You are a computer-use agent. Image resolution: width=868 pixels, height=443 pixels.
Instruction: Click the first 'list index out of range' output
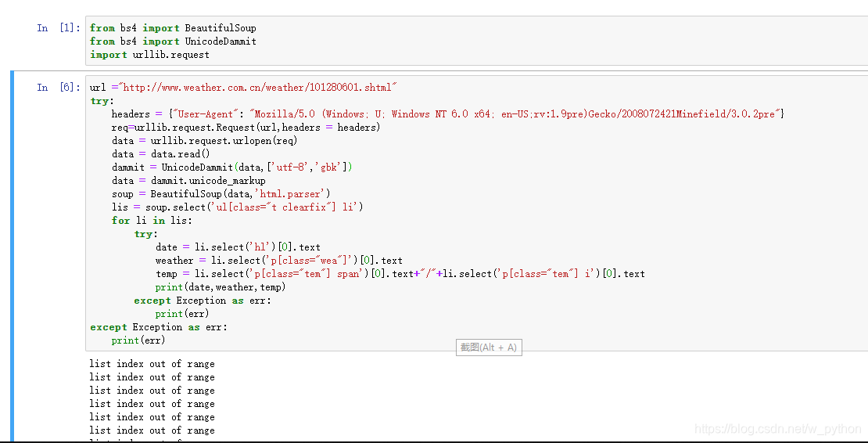[x=152, y=364]
